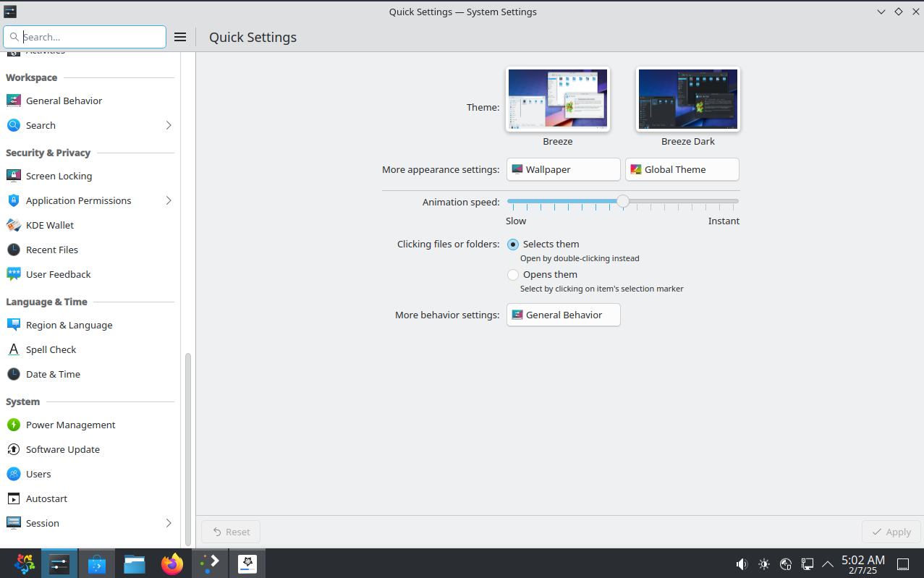The height and width of the screenshot is (578, 924).
Task: Expand the Search category chevron
Action: [169, 125]
